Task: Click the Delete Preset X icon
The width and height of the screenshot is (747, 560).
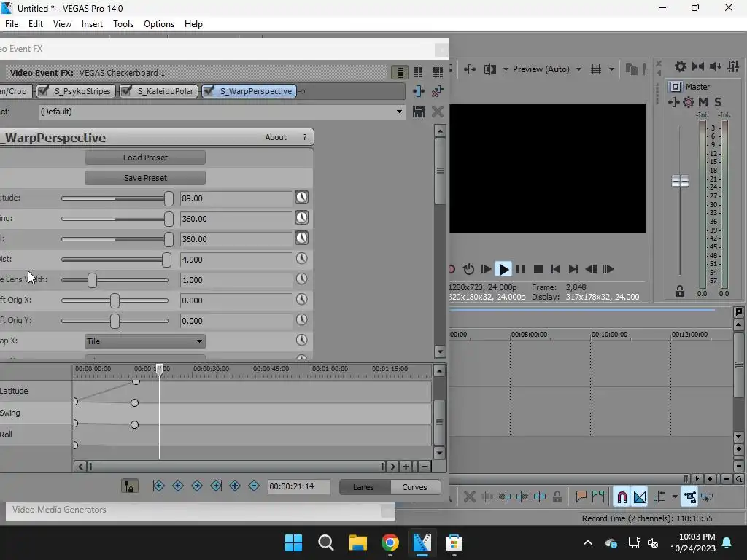Action: pyautogui.click(x=438, y=112)
